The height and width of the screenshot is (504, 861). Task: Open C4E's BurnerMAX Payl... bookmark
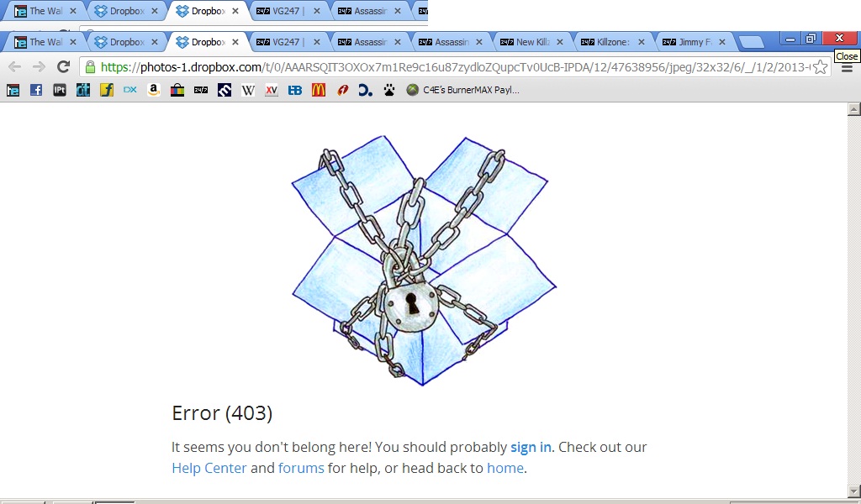(x=463, y=90)
